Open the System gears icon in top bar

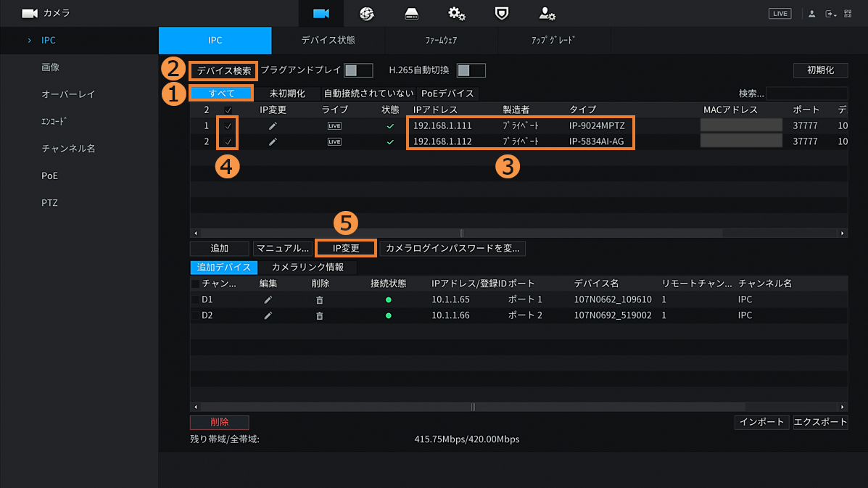(456, 14)
